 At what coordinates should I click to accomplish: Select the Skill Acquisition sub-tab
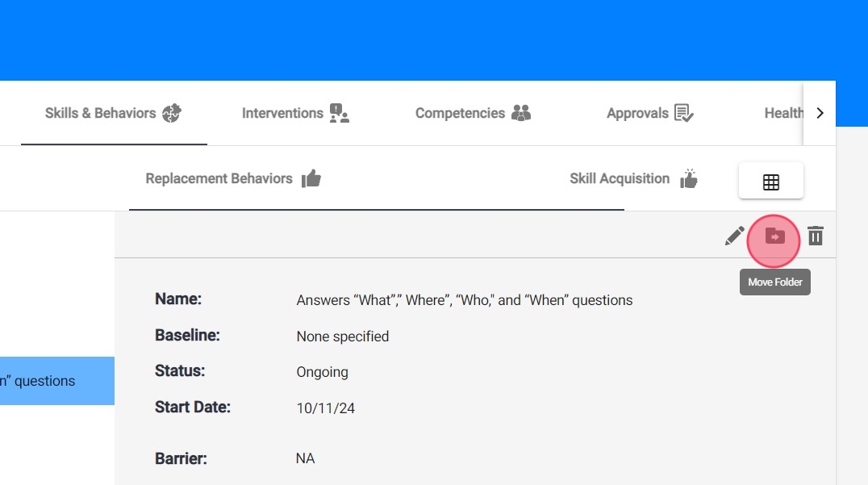click(620, 179)
